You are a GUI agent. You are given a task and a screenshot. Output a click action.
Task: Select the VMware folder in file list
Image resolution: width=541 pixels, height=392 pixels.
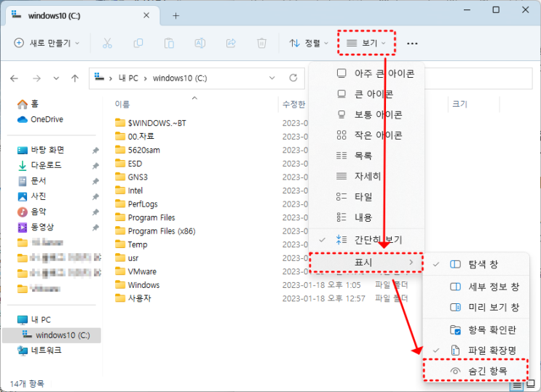pyautogui.click(x=135, y=272)
